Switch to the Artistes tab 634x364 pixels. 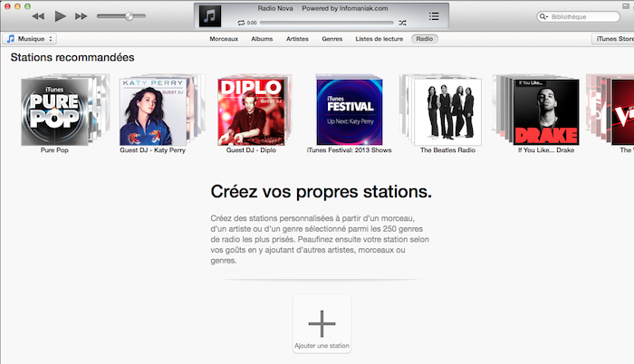(x=297, y=39)
